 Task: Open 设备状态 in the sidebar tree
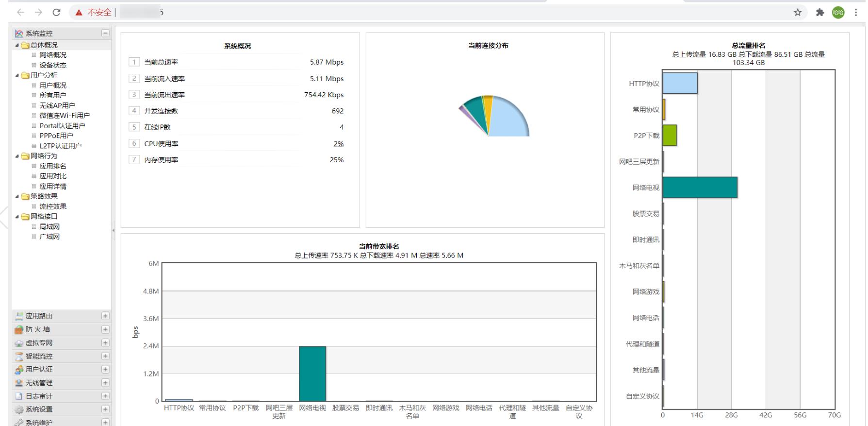click(x=53, y=65)
